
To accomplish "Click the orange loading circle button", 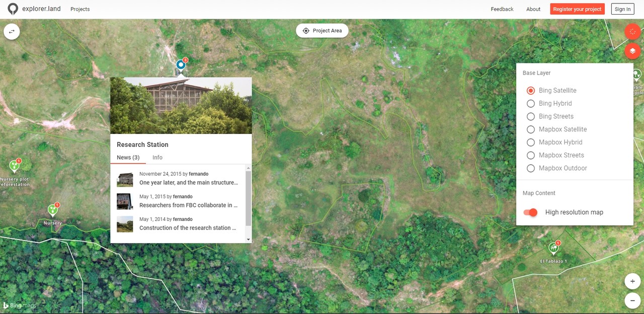I will pyautogui.click(x=632, y=31).
